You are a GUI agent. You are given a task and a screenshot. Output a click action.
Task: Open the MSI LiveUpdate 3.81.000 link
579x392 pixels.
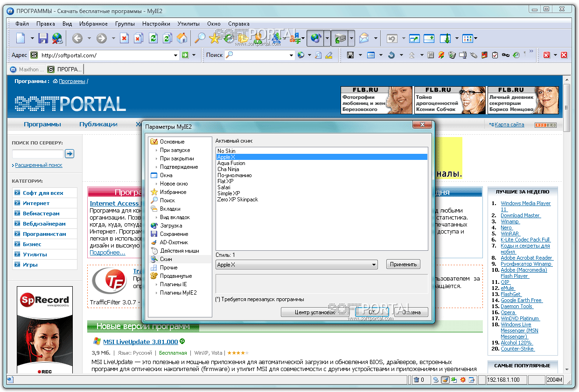(x=140, y=342)
